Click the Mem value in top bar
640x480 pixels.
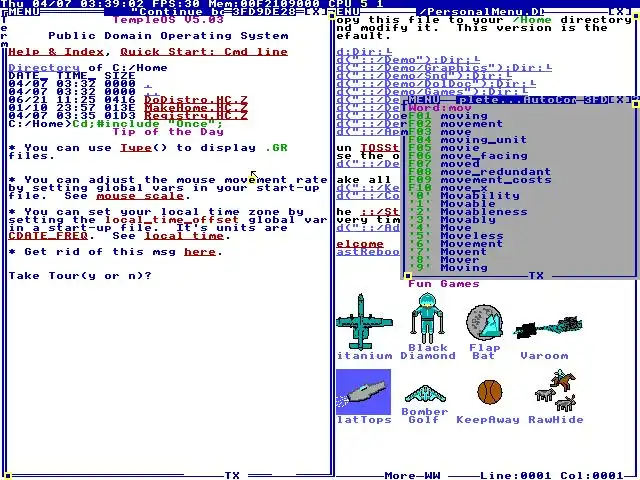point(264,4)
